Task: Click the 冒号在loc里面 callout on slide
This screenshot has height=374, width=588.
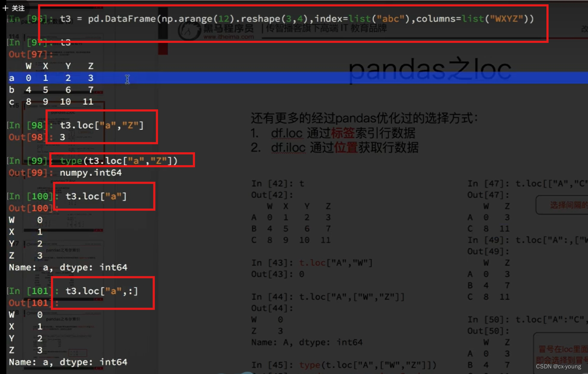Action: [x=561, y=353]
